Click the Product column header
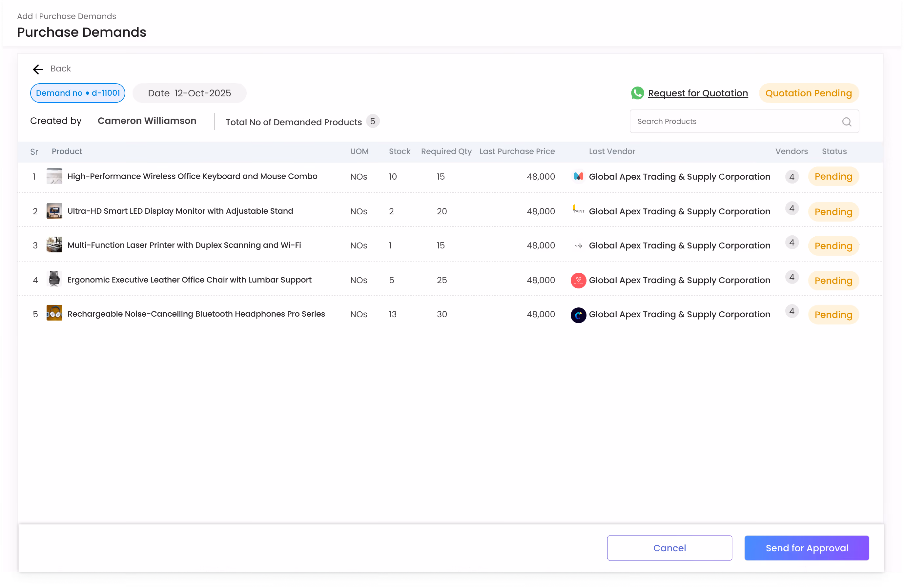The image size is (904, 588). [67, 151]
